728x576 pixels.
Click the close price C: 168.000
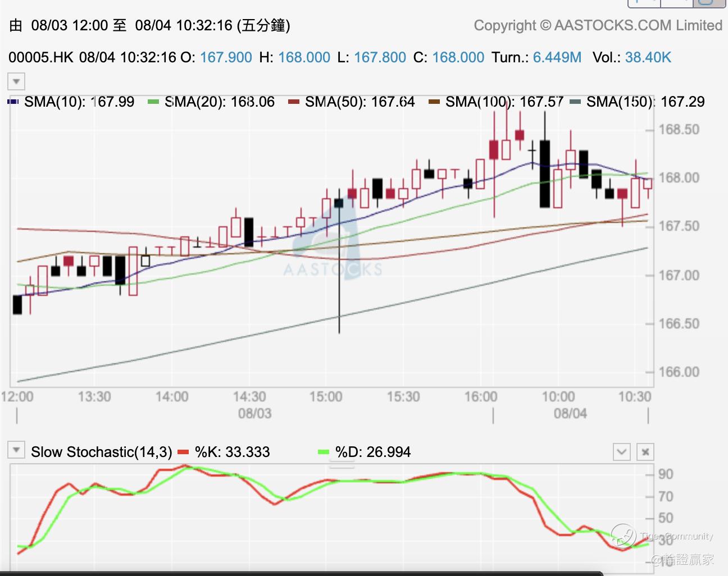click(449, 57)
